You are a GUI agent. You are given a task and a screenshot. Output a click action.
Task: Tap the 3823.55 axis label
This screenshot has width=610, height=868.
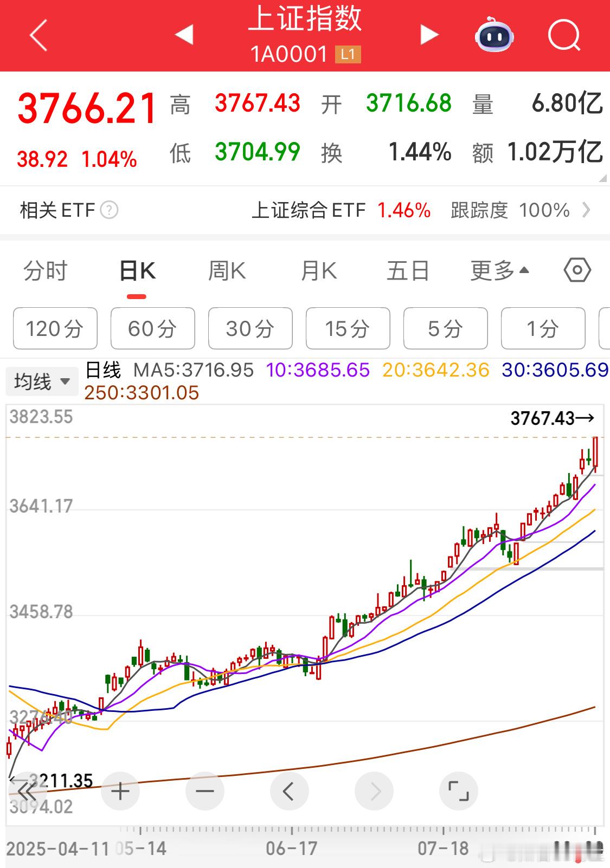(41, 417)
